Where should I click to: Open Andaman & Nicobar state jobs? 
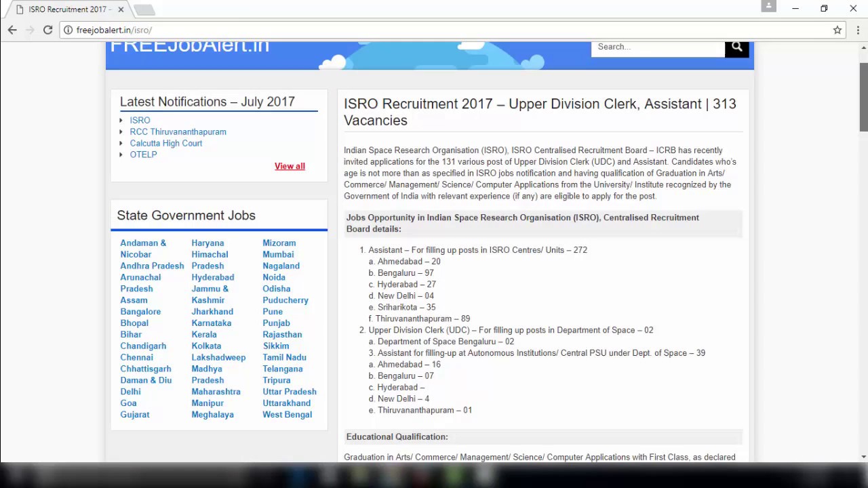tap(143, 249)
